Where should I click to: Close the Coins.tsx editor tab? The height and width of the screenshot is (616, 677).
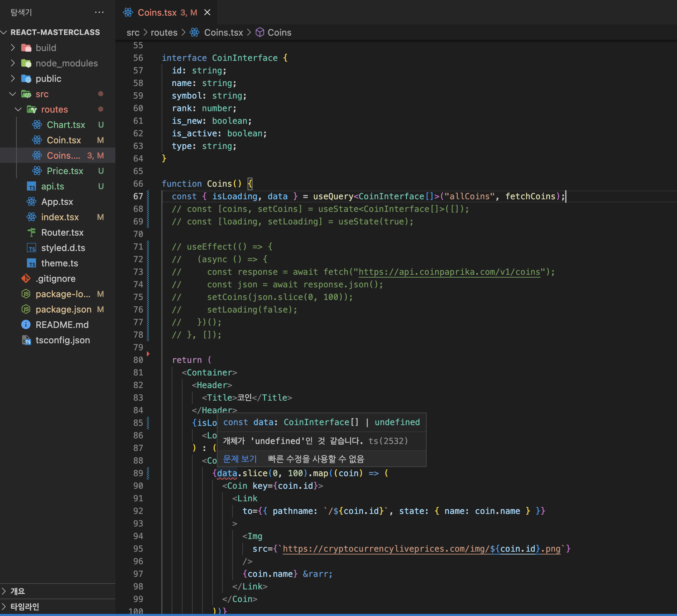(207, 13)
